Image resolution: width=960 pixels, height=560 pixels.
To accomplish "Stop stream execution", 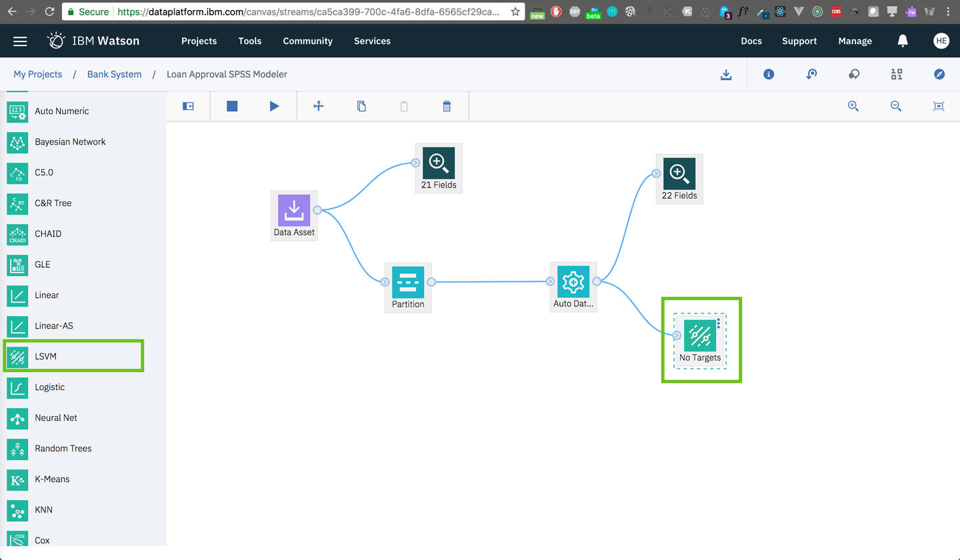I will [x=232, y=105].
